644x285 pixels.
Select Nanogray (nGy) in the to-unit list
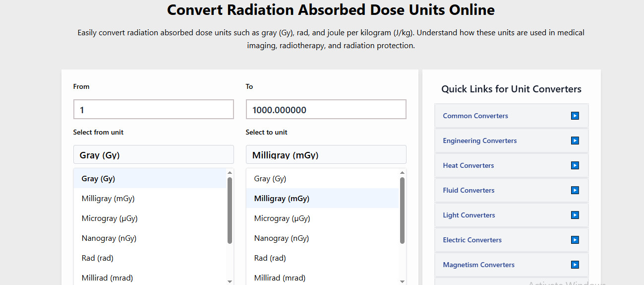point(282,238)
